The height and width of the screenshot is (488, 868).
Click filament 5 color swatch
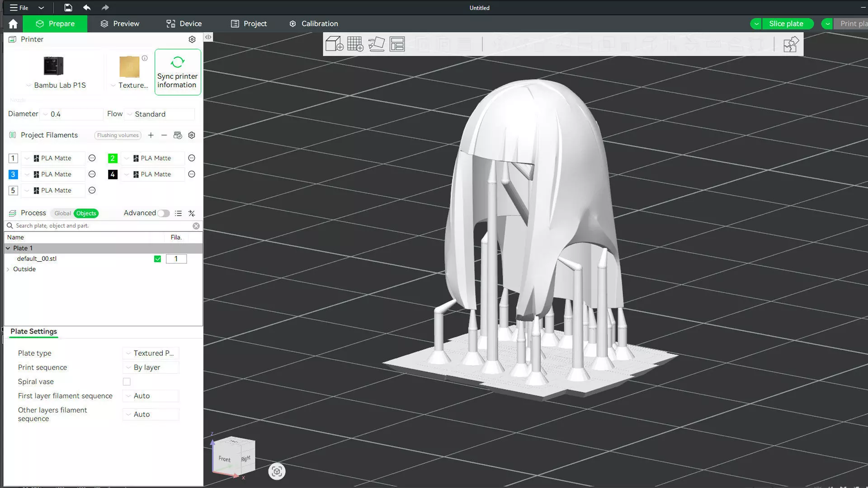[x=13, y=191]
